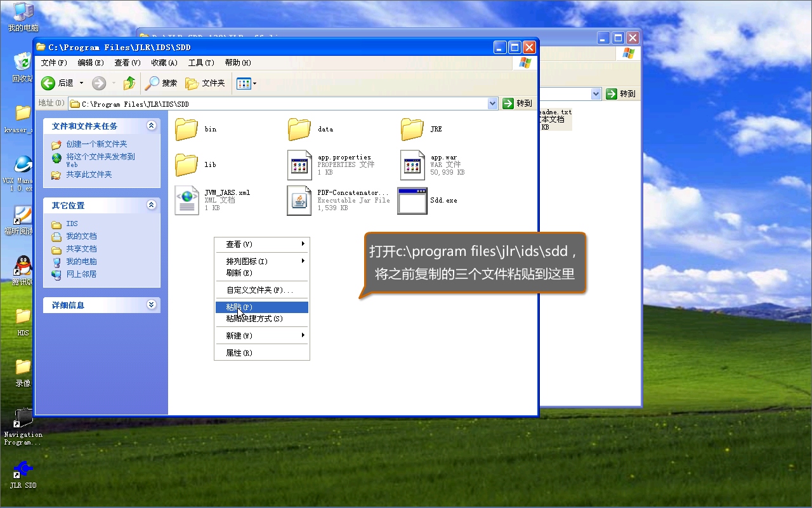The image size is (812, 508).
Task: Open 我的电脑 desktop icon
Action: tap(23, 17)
